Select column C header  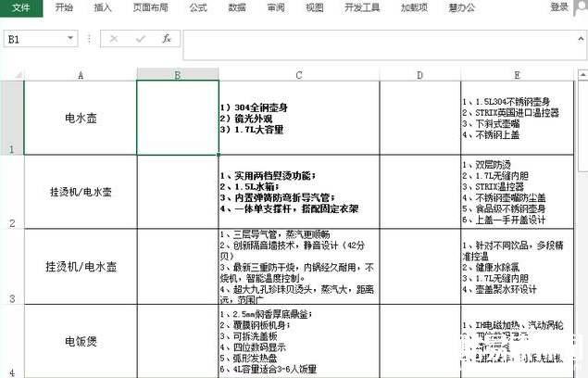299,75
